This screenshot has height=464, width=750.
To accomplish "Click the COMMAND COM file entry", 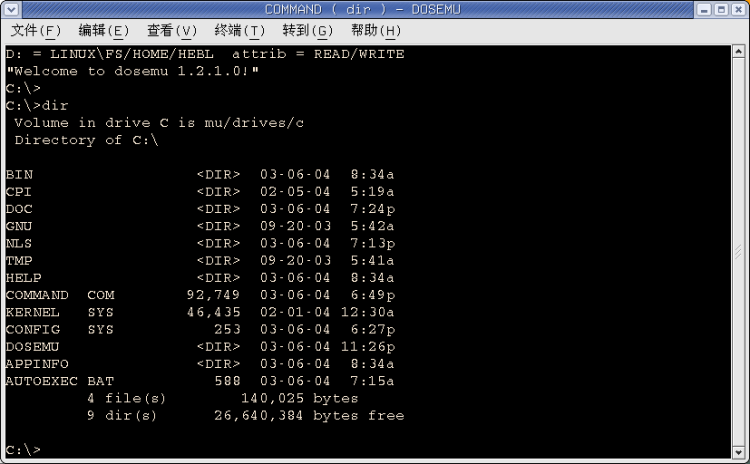I will 59,295.
